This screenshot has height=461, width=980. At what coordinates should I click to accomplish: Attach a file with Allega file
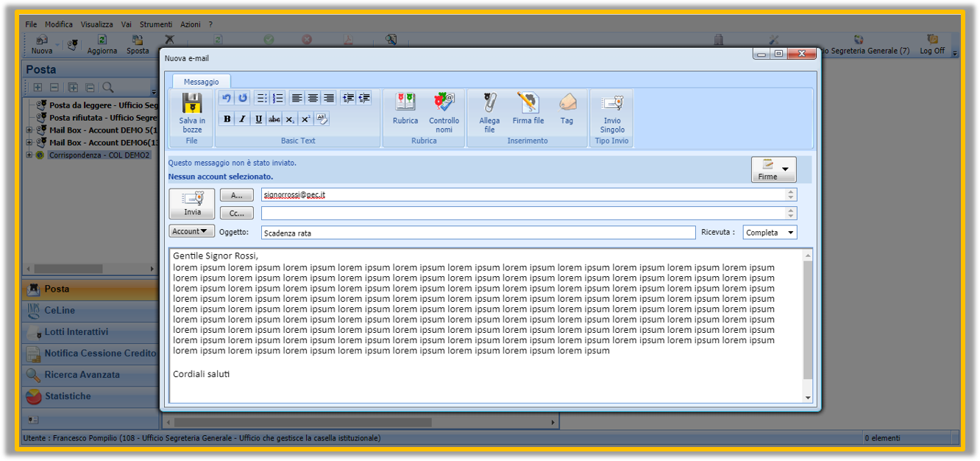[x=489, y=113]
